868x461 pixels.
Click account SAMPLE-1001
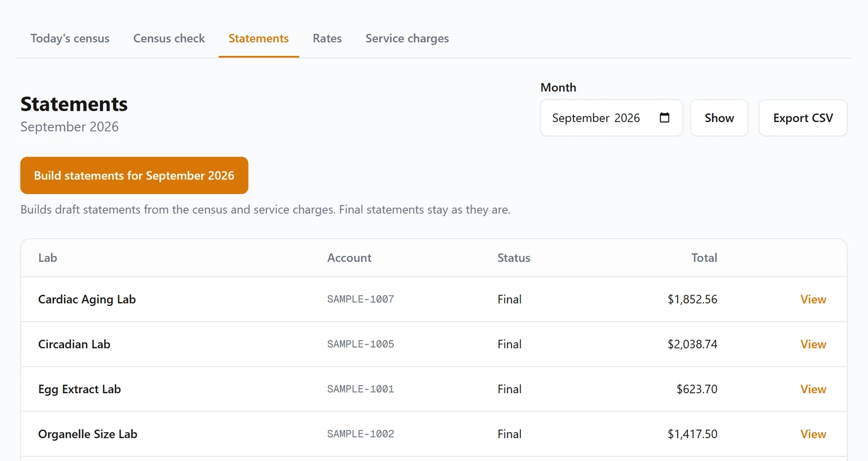(361, 389)
